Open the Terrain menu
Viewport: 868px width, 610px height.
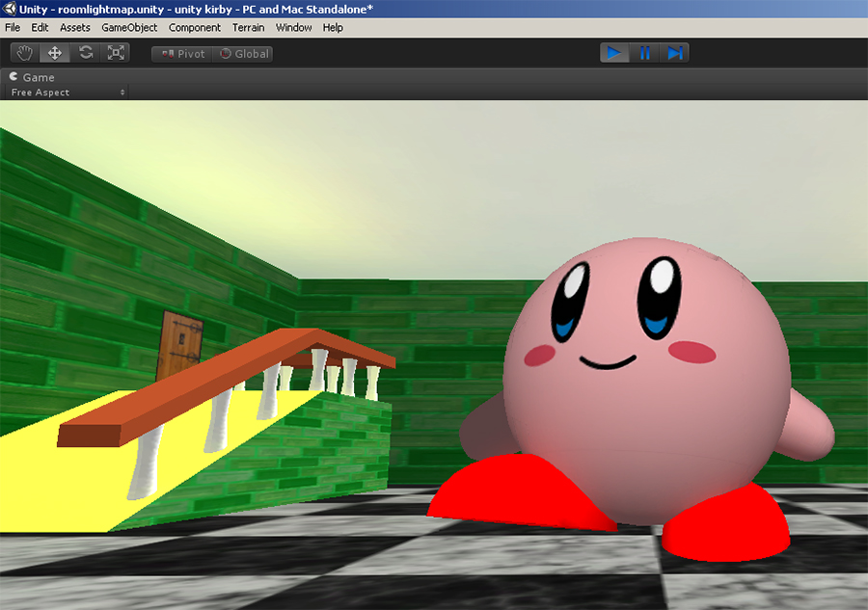point(248,28)
